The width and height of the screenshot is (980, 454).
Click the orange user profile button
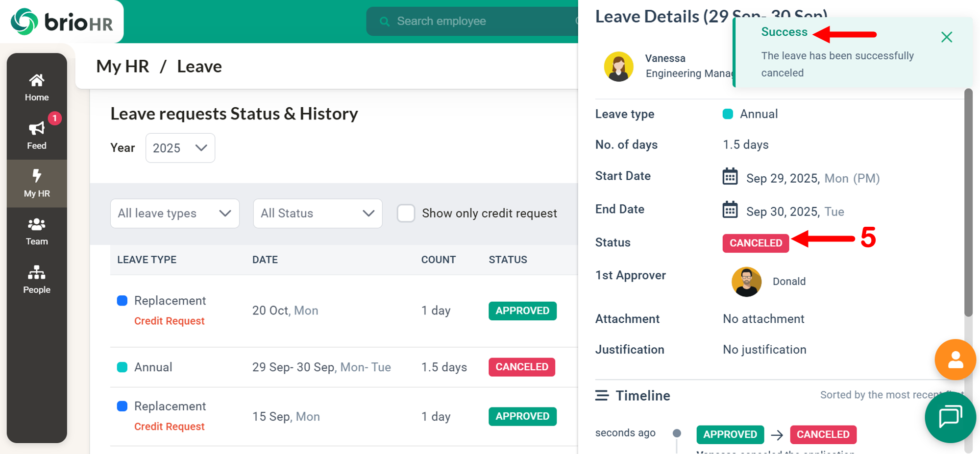(x=955, y=360)
